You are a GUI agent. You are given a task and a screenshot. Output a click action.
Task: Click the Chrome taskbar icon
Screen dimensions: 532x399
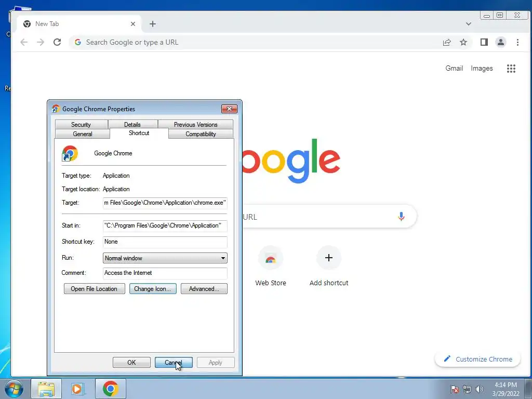pos(110,389)
